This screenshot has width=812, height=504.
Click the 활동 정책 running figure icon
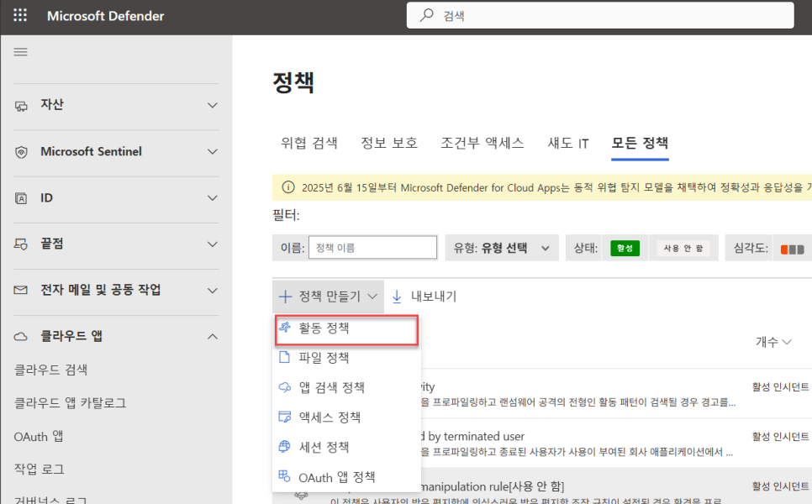click(285, 327)
